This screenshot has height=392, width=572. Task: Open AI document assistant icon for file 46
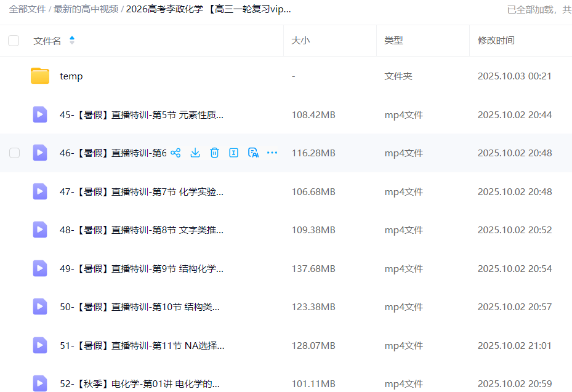[x=253, y=153]
